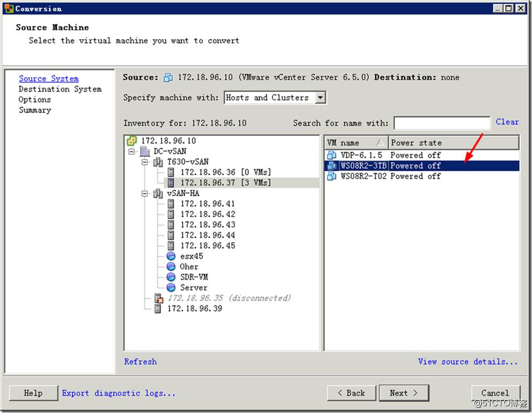Screen dimensions: 532x413
Task: Click the disconnected host 172.18.96.35 icon
Action: point(158,298)
